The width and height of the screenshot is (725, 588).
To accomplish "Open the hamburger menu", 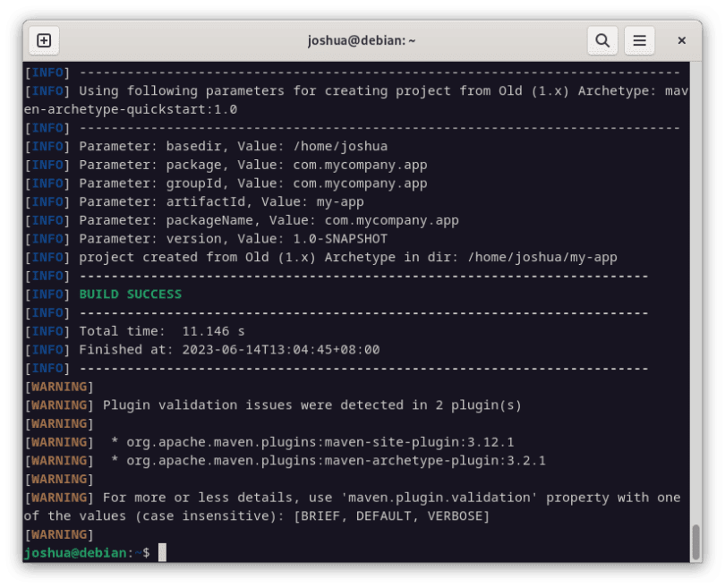I will [639, 40].
